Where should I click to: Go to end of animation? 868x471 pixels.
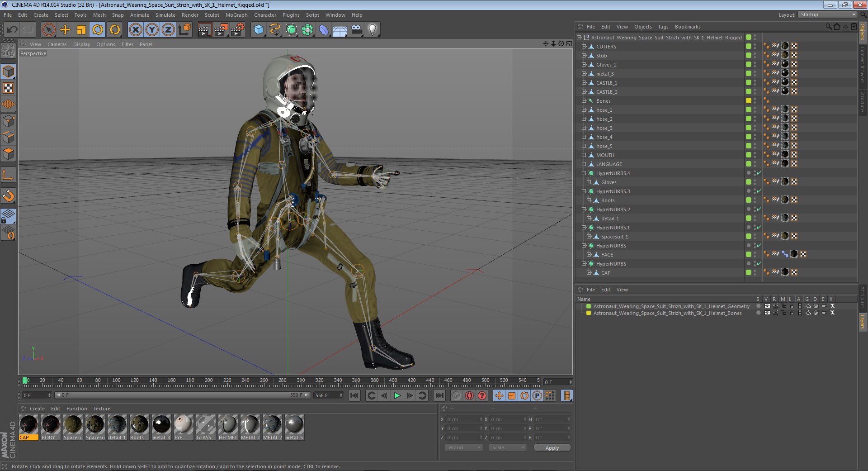pyautogui.click(x=439, y=396)
